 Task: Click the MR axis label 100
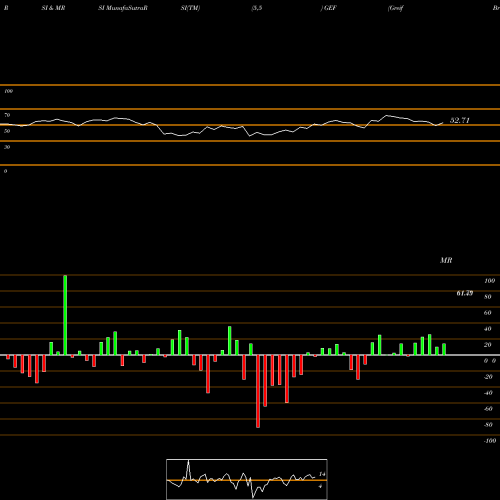pos(489,281)
